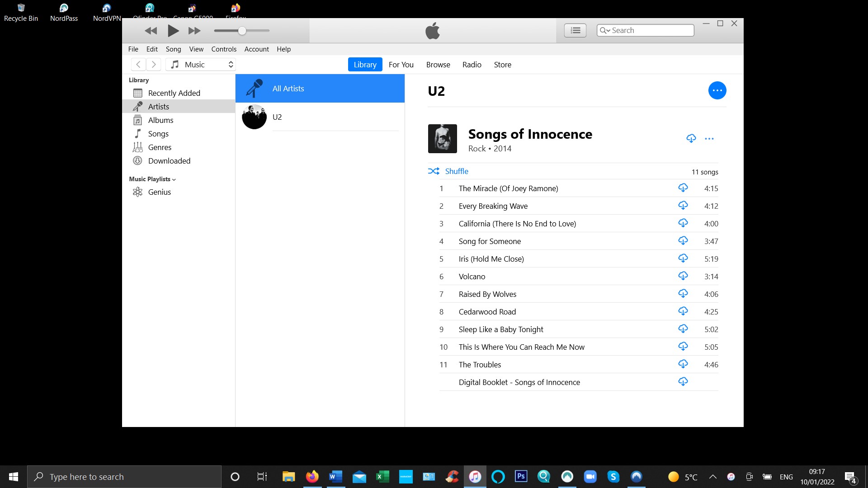Image resolution: width=868 pixels, height=488 pixels.
Task: Download Digital Booklet via cloud icon
Action: click(x=683, y=381)
